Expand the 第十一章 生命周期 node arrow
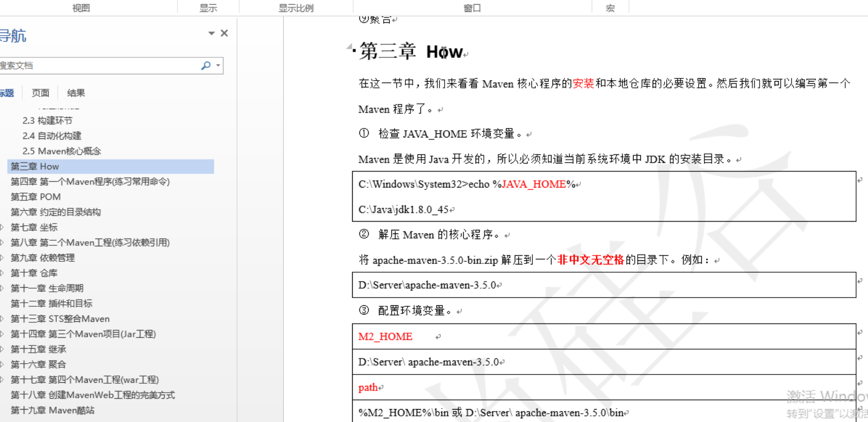868x422 pixels. (x=3, y=288)
